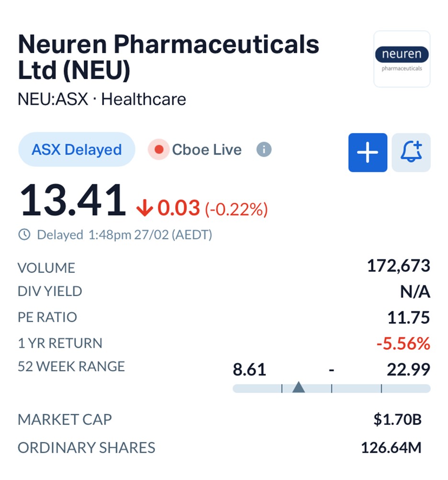The width and height of the screenshot is (448, 480).
Task: Switch to Cboe Live pricing
Action: click(x=206, y=150)
